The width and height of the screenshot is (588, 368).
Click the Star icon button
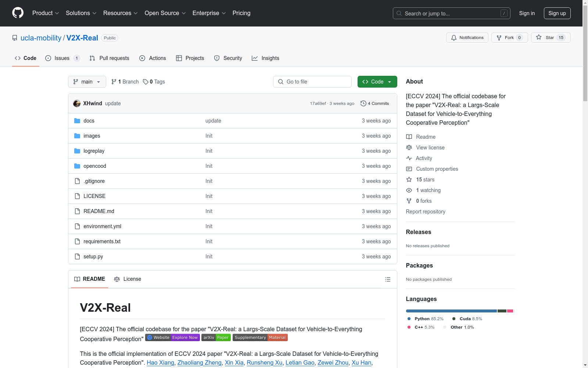coord(539,38)
